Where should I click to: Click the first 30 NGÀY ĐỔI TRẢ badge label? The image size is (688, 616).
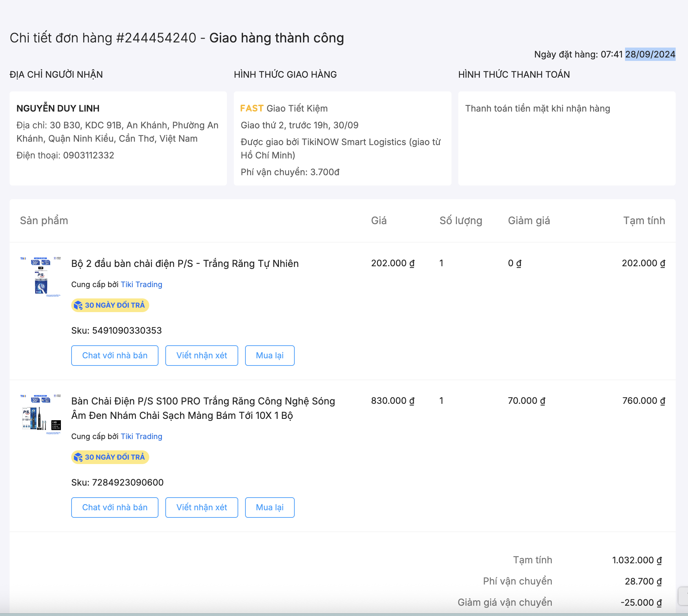click(115, 305)
